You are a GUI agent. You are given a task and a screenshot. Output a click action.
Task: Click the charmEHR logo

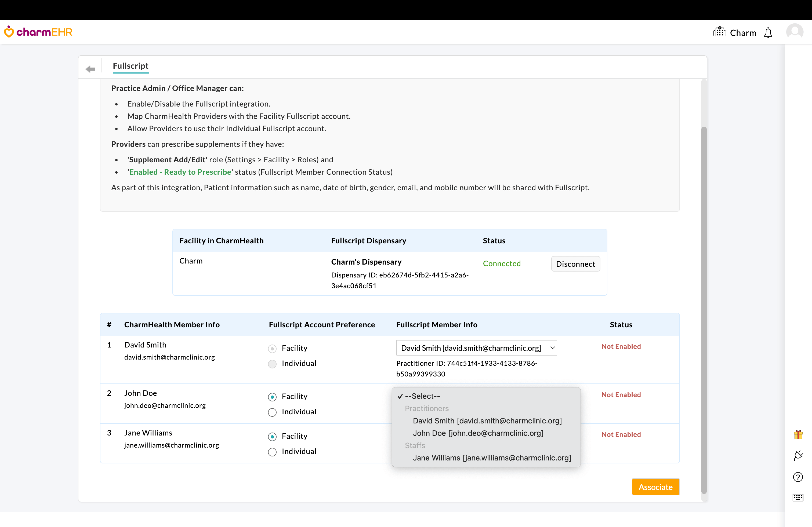[38, 32]
